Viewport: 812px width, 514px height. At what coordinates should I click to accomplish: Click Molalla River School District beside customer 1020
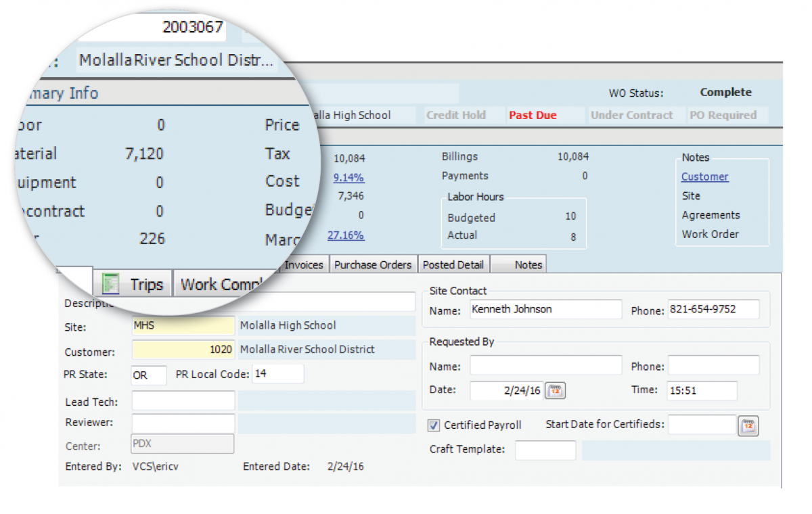point(307,350)
